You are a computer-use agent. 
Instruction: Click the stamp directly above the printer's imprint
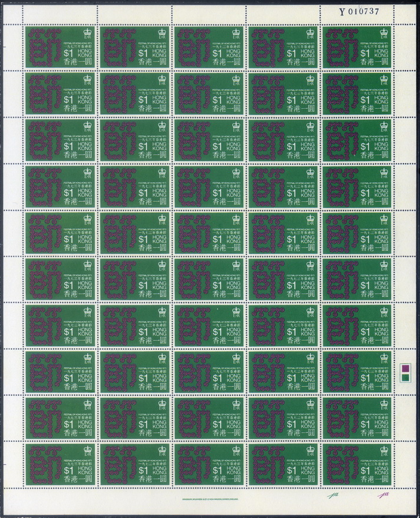[209, 464]
